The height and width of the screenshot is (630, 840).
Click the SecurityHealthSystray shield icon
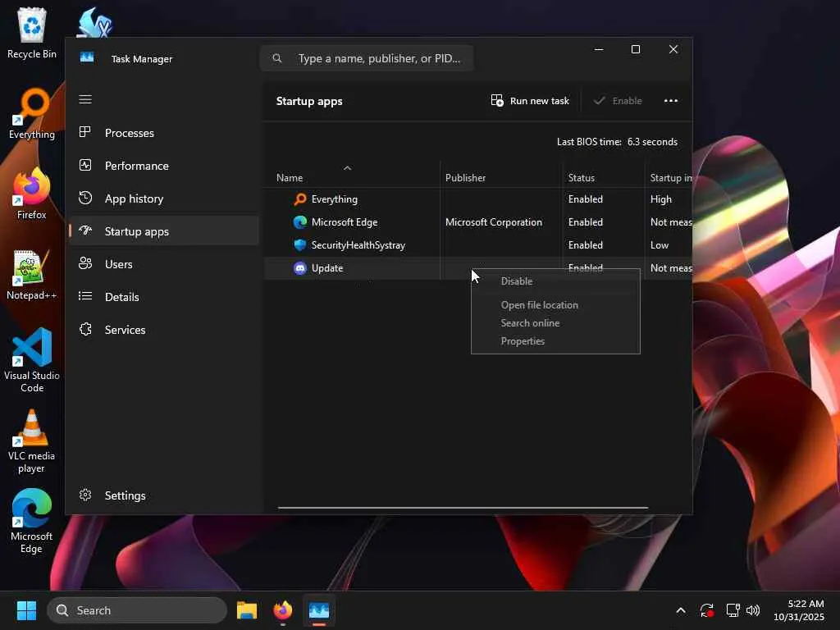tap(300, 245)
